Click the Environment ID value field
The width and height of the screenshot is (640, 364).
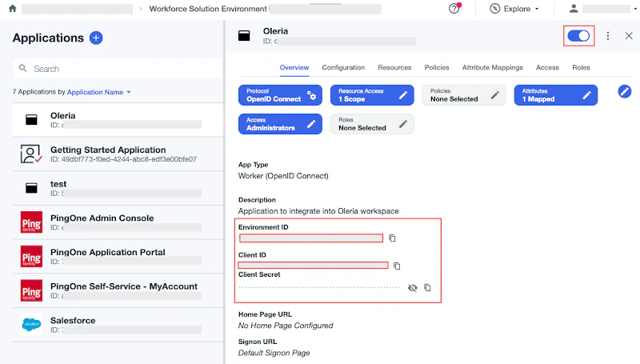[x=311, y=238]
